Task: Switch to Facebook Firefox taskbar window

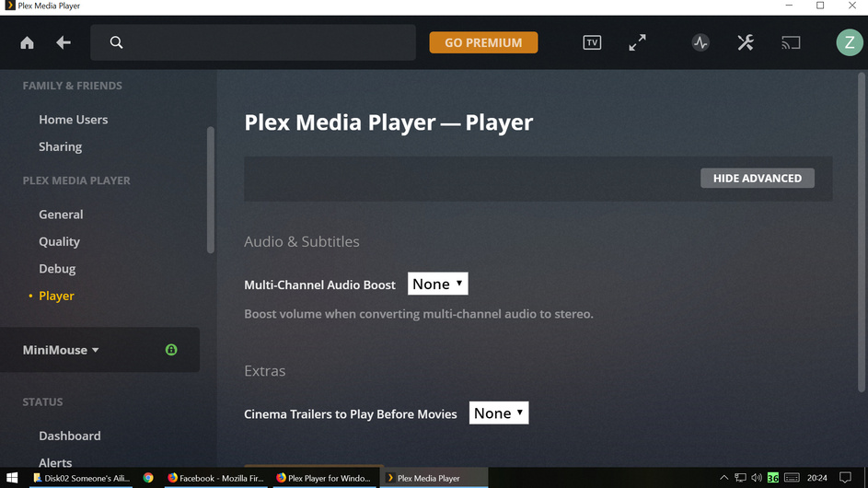Action: (x=216, y=478)
